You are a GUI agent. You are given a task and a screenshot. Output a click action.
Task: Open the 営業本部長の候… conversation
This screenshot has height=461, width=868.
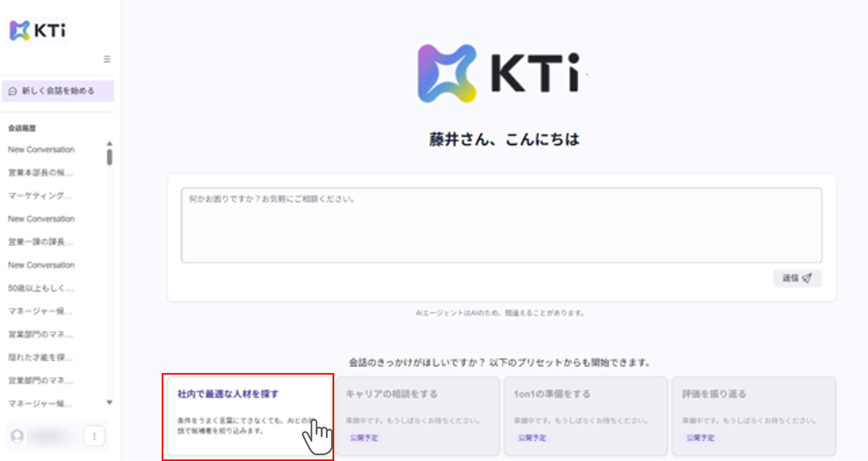tap(40, 173)
